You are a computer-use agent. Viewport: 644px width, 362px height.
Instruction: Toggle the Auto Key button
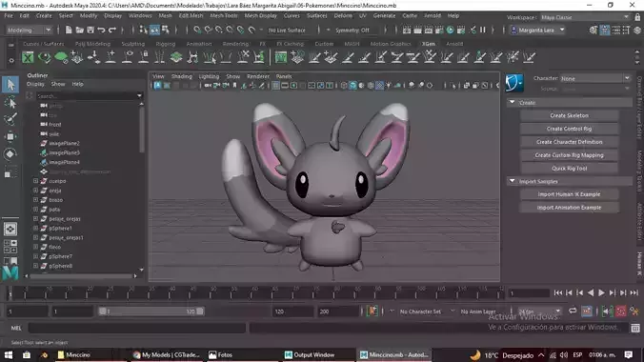[x=620, y=312]
